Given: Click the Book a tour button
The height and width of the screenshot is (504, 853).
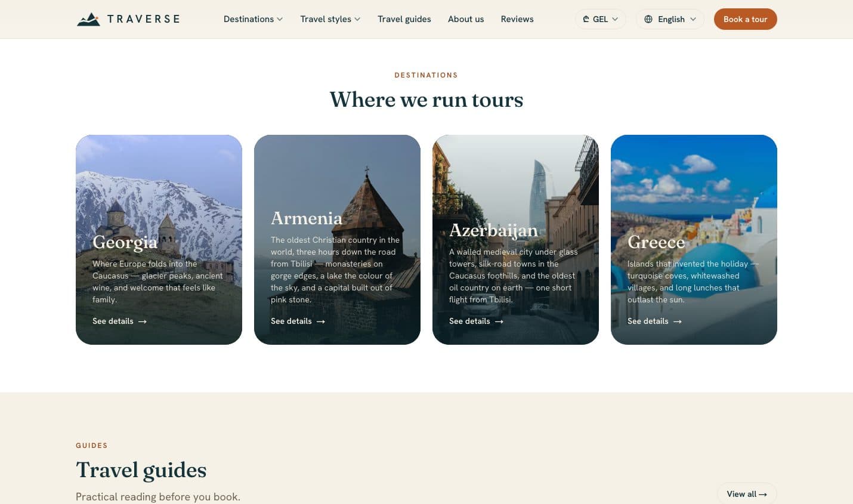Looking at the screenshot, I should (745, 19).
